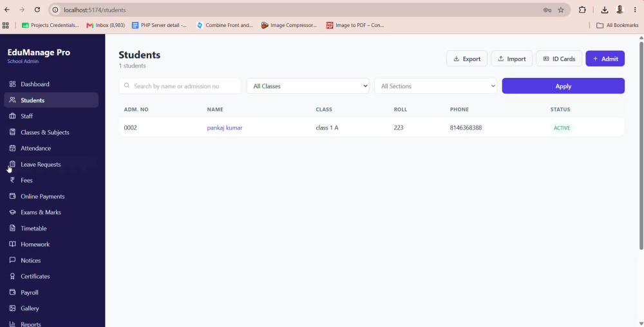This screenshot has width=644, height=327.
Task: Open the browser downloads icon
Action: (605, 10)
